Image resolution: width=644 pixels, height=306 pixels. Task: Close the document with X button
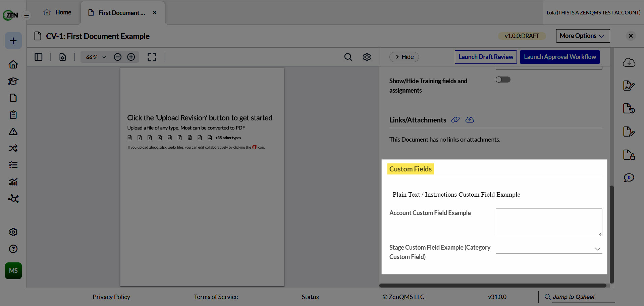click(631, 36)
